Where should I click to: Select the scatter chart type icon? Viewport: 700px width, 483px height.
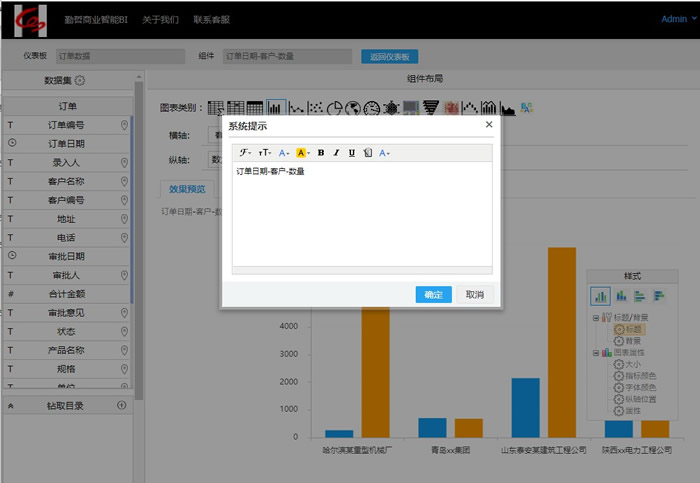pyautogui.click(x=316, y=107)
